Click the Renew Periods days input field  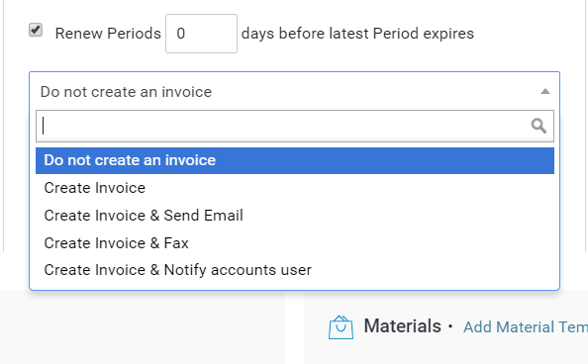(x=201, y=34)
